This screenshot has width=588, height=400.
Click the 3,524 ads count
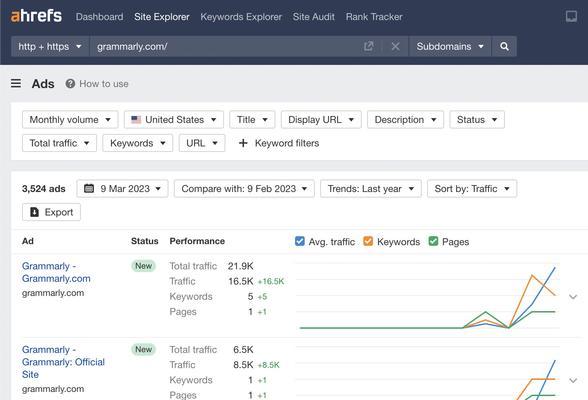tap(44, 189)
